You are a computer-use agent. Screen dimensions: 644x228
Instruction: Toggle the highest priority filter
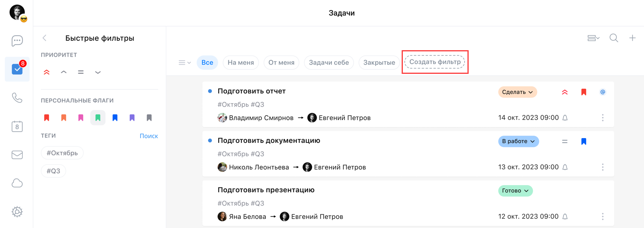pos(47,72)
